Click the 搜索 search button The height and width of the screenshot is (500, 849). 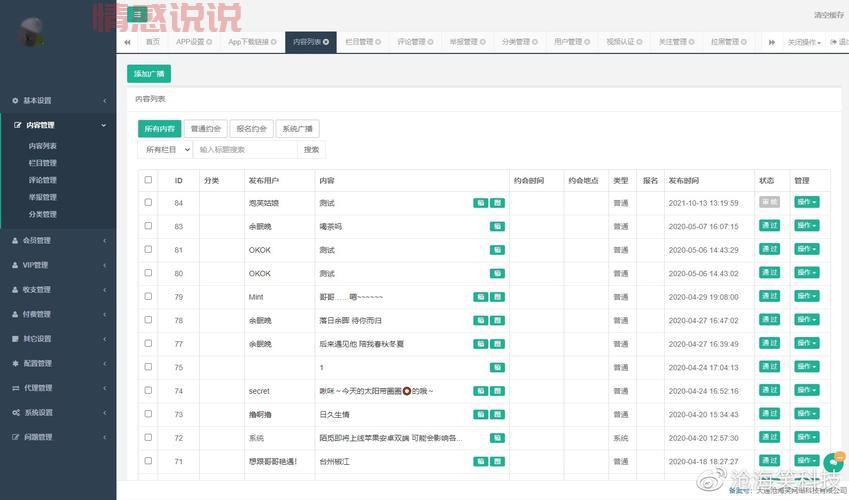coord(311,150)
